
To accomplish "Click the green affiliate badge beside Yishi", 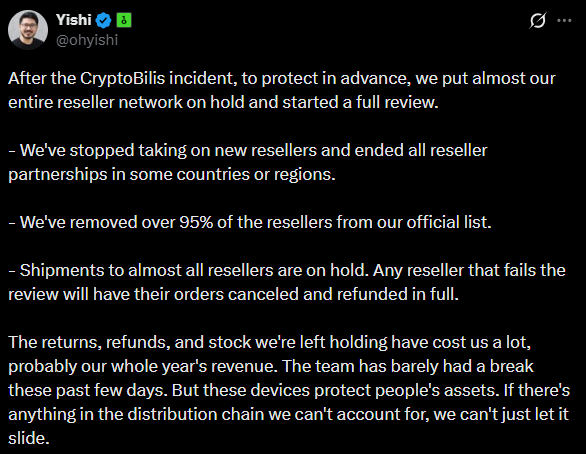I will pyautogui.click(x=124, y=20).
